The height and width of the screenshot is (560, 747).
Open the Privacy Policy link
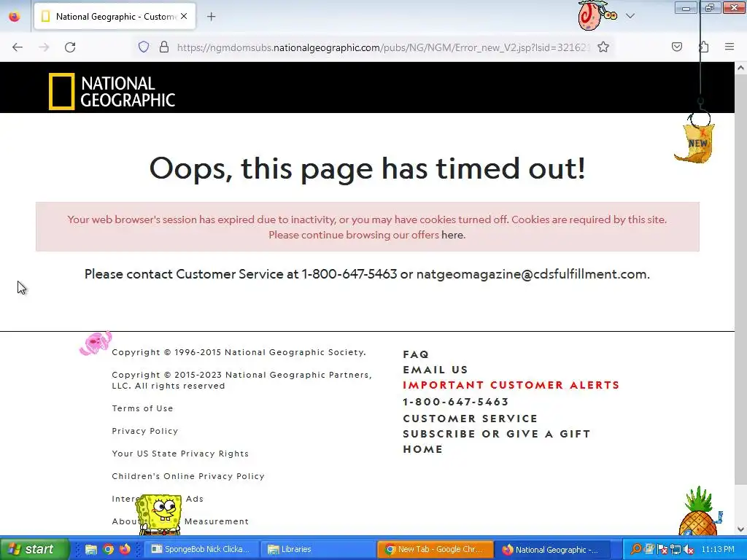click(x=145, y=431)
